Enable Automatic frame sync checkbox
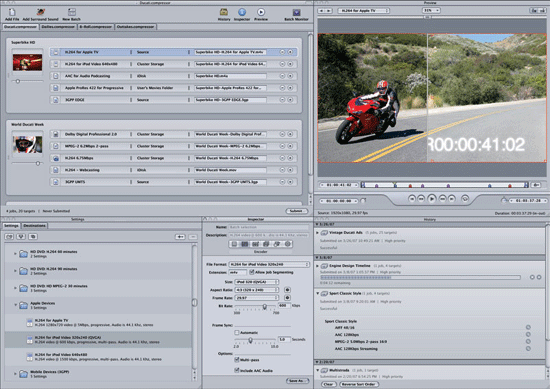Image resolution: width=550 pixels, height=389 pixels. [237, 332]
